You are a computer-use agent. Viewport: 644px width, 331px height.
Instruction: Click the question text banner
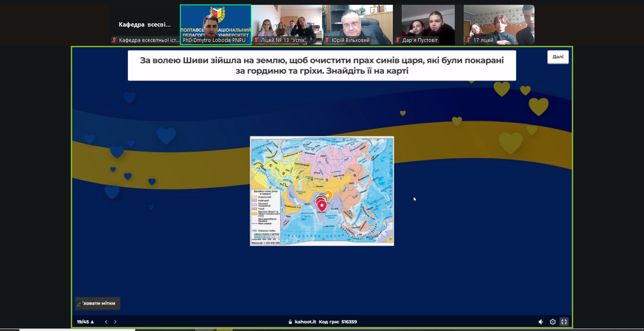pyautogui.click(x=322, y=65)
